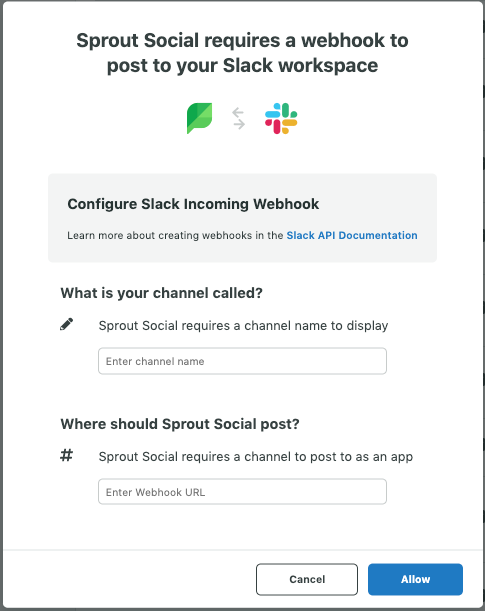Click the 'Where should Sprout Social post?' heading
This screenshot has height=611, width=485.
(180, 424)
